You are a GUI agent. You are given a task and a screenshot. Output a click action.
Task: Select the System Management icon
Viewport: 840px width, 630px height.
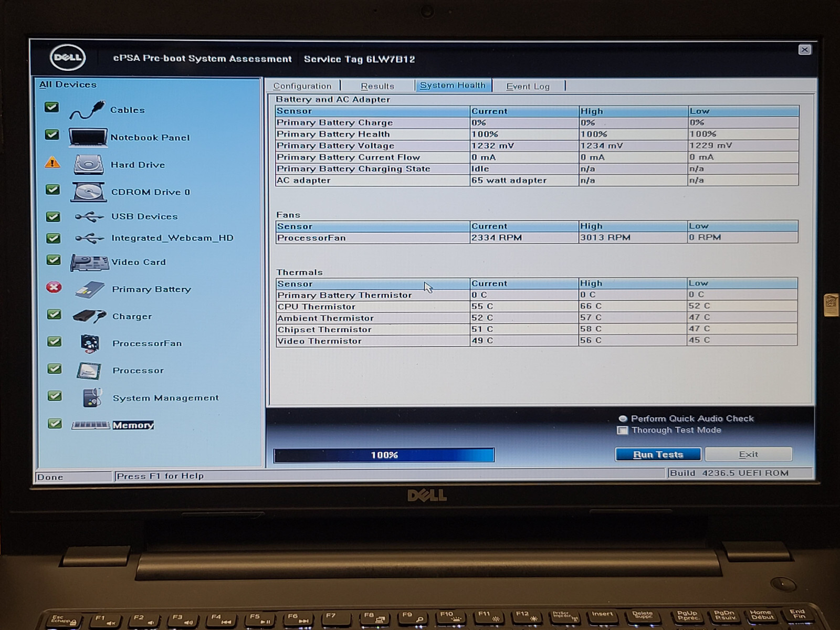point(92,398)
